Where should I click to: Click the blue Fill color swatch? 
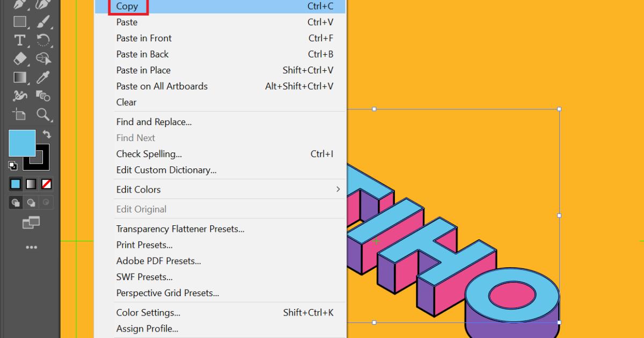click(22, 143)
